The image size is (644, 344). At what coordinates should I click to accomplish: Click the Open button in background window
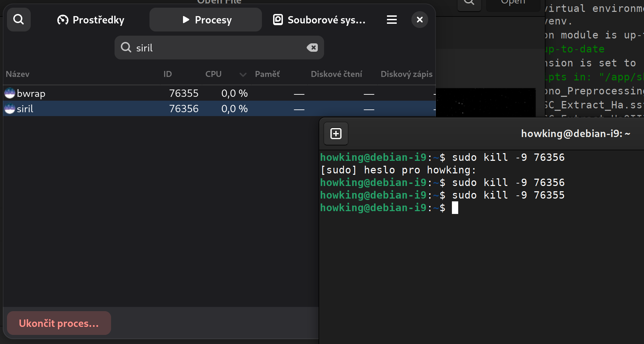(x=513, y=2)
